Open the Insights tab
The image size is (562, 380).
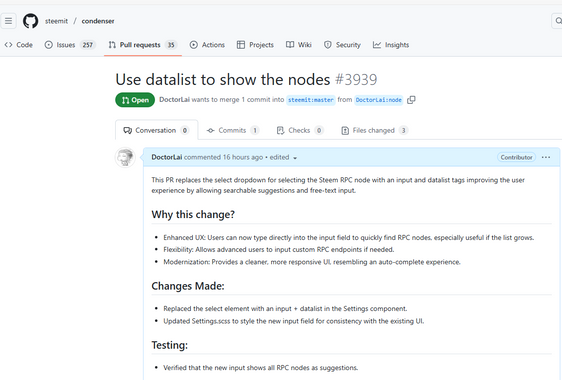tap(391, 45)
